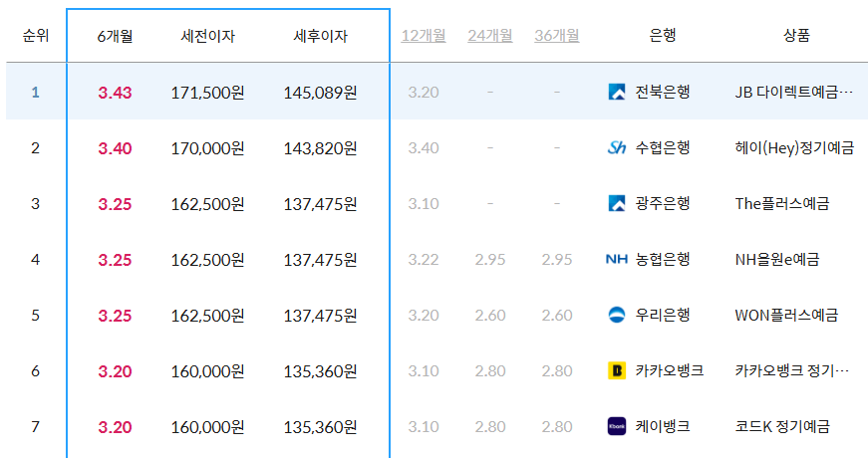The image size is (868, 458).
Task: Switch to the 12개월 term column
Action: 424,36
